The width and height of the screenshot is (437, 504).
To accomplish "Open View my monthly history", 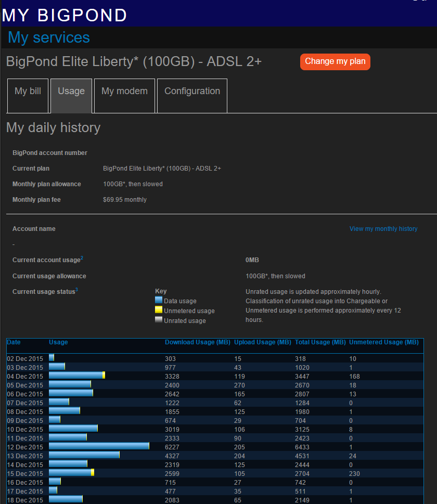I will (x=383, y=229).
